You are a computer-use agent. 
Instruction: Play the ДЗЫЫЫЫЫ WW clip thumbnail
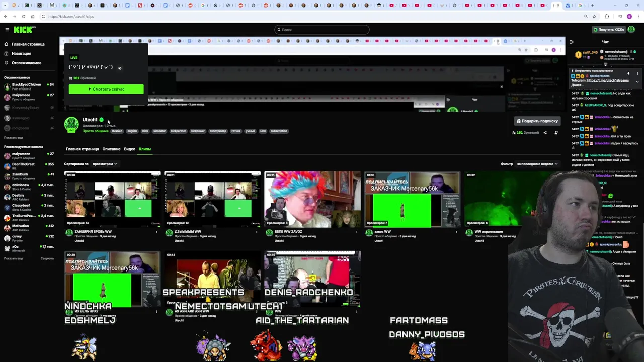[x=212, y=199]
